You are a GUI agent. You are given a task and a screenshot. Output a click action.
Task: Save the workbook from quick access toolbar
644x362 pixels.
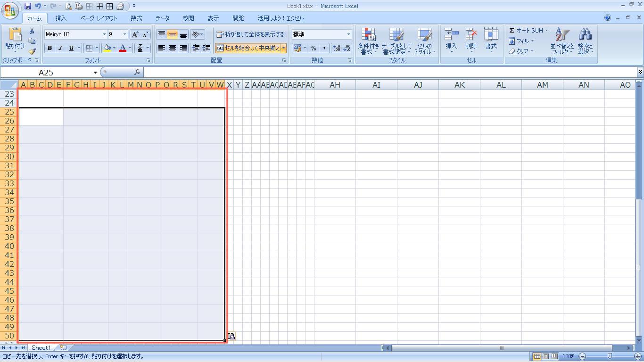tap(28, 6)
